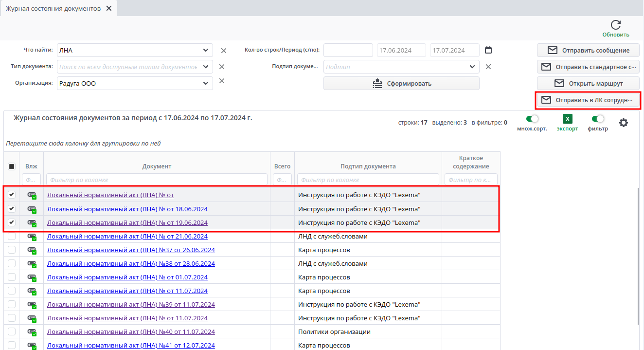Close the Журнал состояния документов tab
The width and height of the screenshot is (644, 350).
(108, 8)
